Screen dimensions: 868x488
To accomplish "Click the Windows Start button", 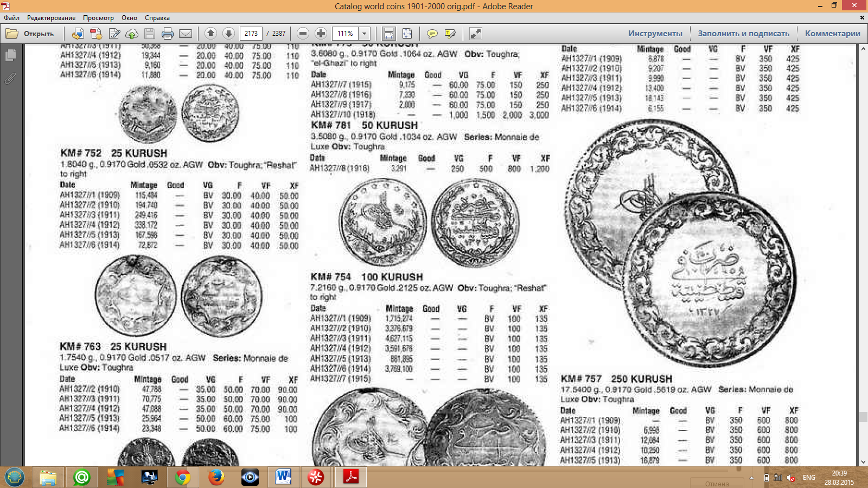I will 14,477.
